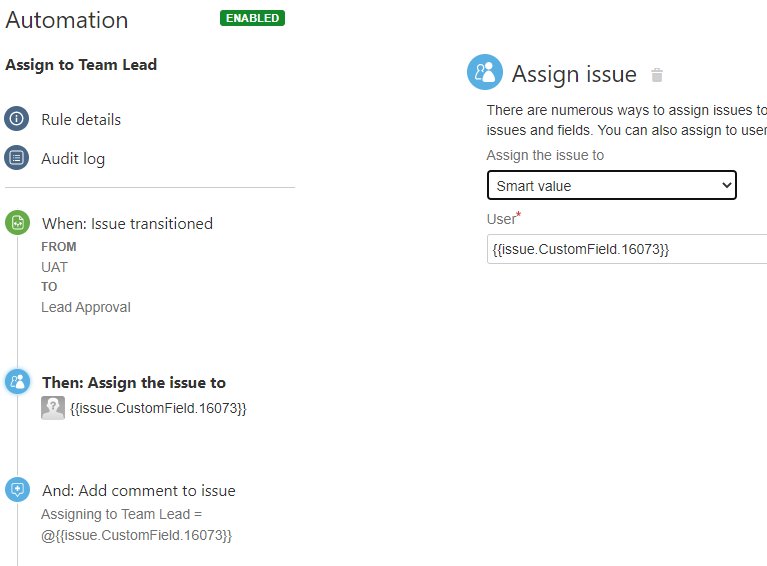This screenshot has width=767, height=566.
Task: Open Rule details info icon
Action: pos(17,119)
